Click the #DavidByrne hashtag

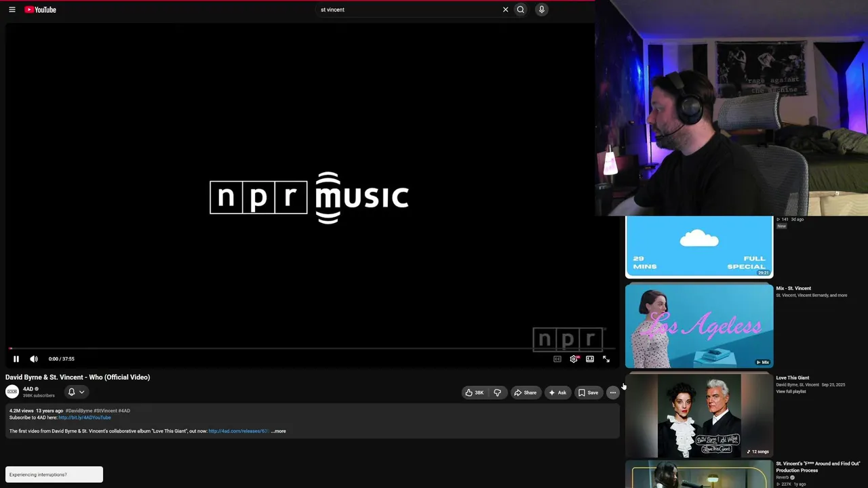[79, 411]
